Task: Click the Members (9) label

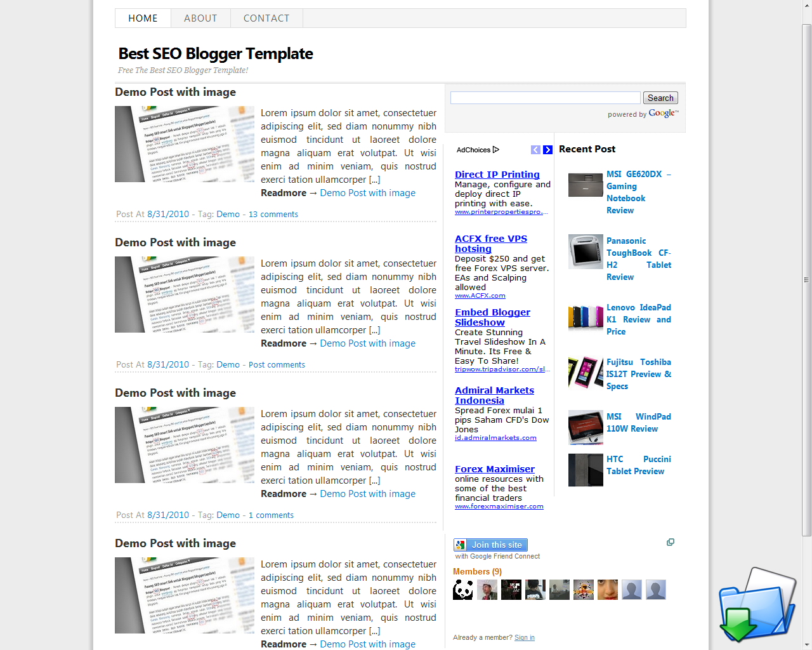Action: coord(477,572)
